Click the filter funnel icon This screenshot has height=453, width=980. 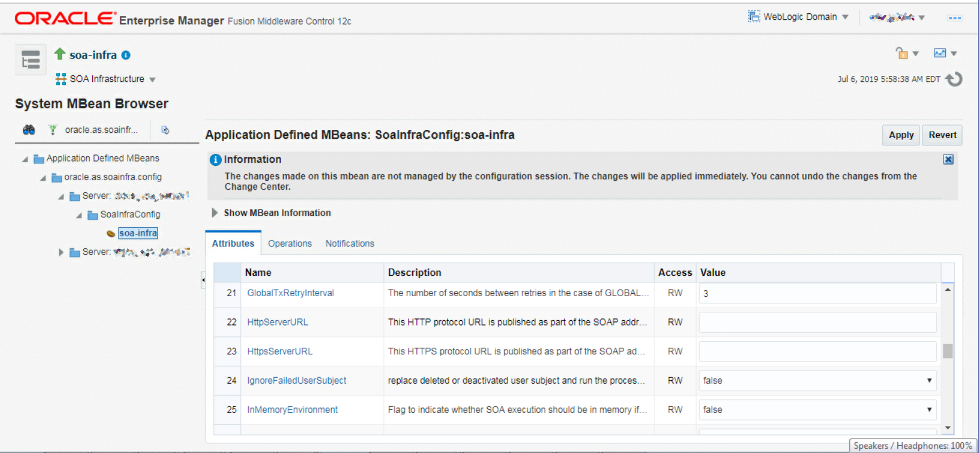tap(53, 130)
